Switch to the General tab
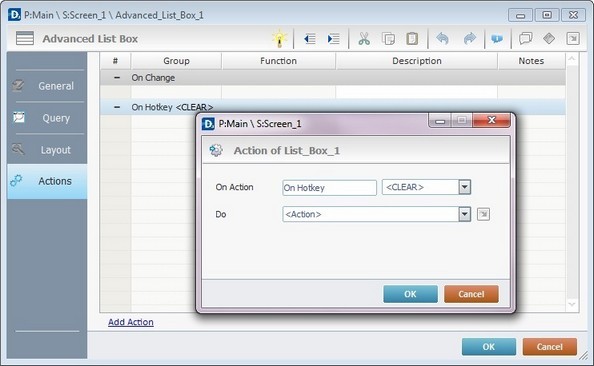The height and width of the screenshot is (366, 594). [47, 86]
